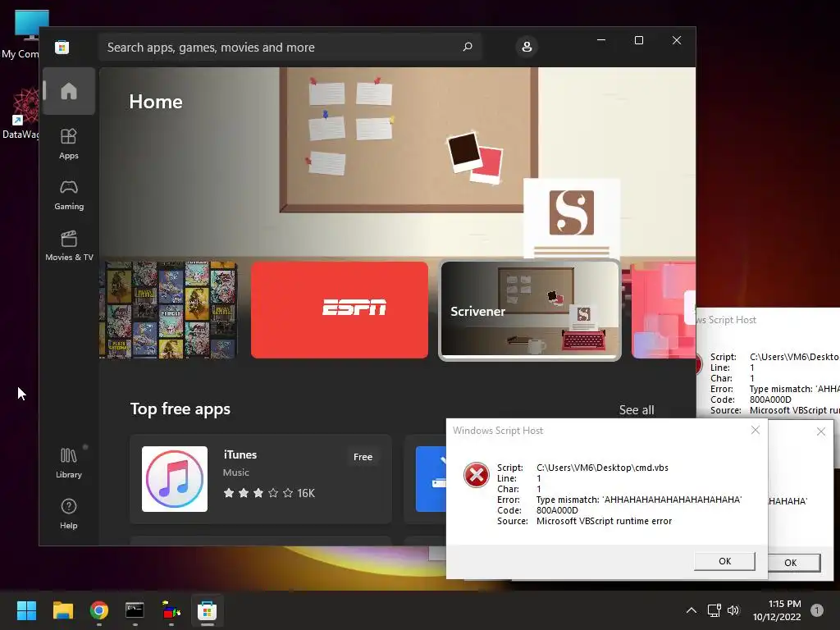Open the user profile account icon
Screen dimensions: 840x630
coord(527,47)
